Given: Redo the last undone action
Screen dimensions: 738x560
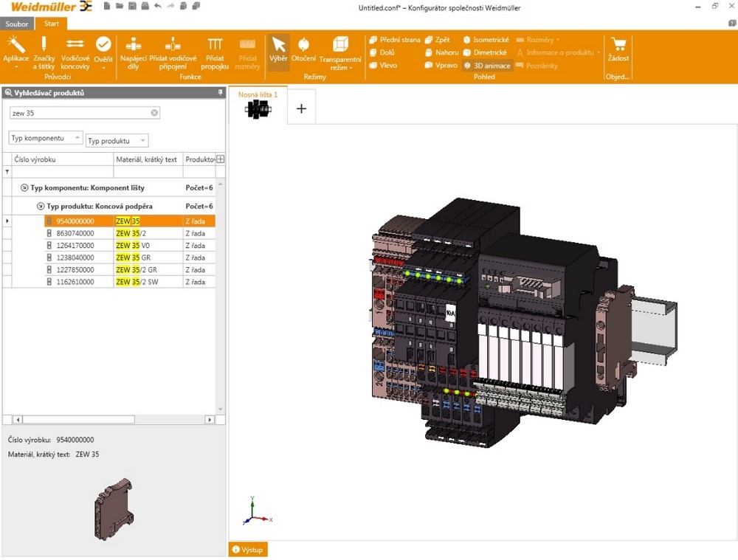Looking at the screenshot, I should (170, 6).
